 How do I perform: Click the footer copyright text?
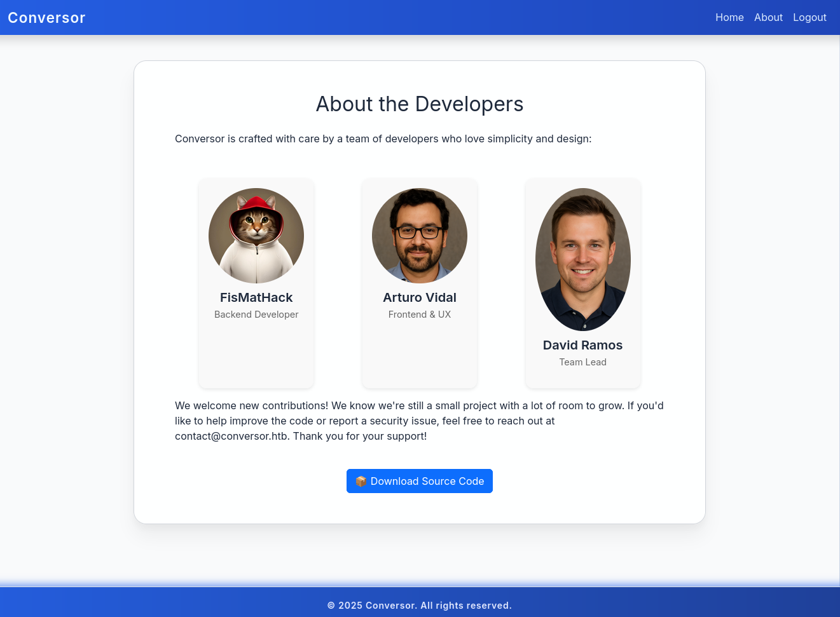[420, 606]
